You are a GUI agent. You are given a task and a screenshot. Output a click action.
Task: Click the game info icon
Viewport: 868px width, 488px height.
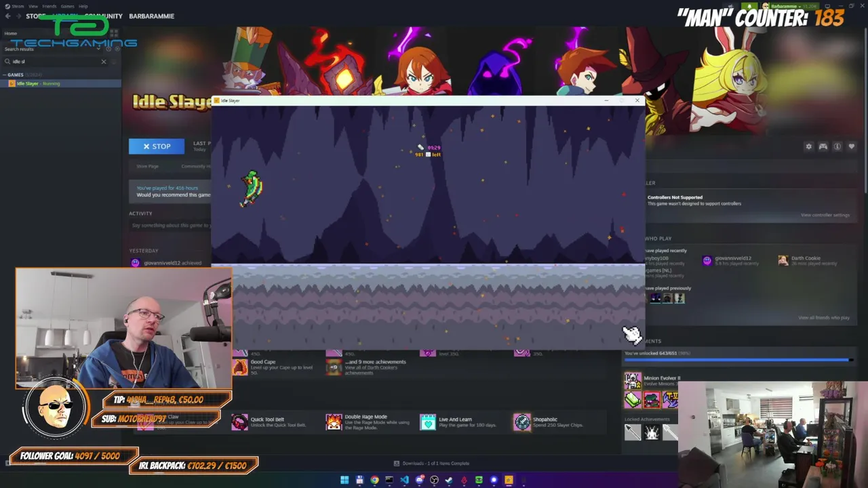tap(837, 146)
